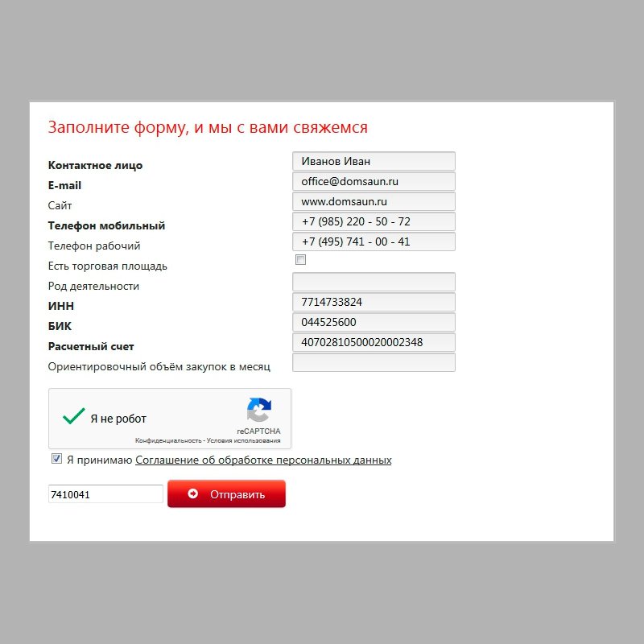Click the Сайт label
The image size is (644, 644).
(x=60, y=205)
